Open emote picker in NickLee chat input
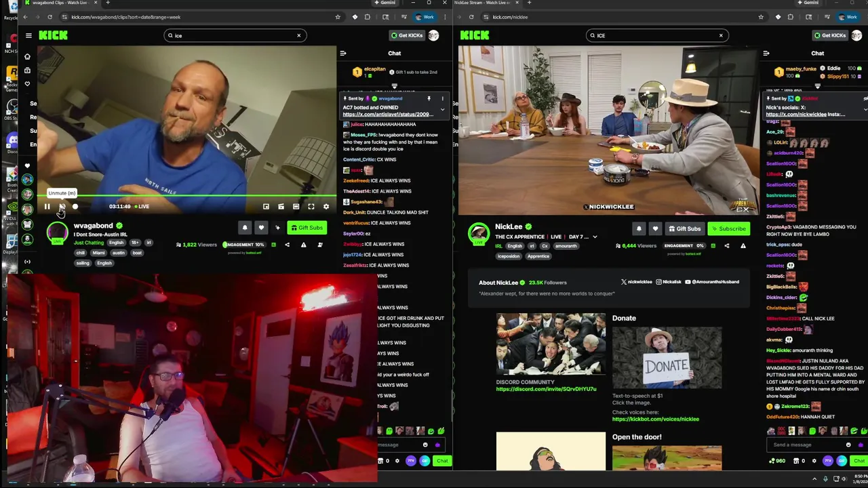868x488 pixels. pyautogui.click(x=848, y=445)
